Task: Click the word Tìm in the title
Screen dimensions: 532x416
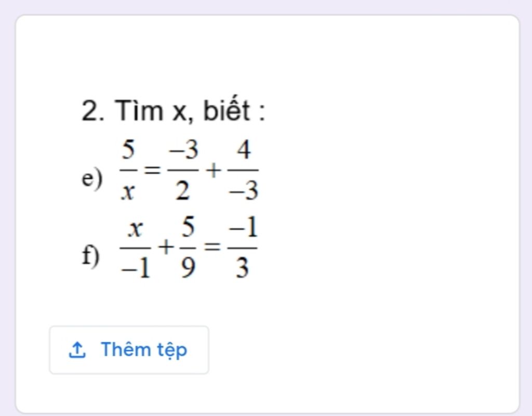Action: click(139, 110)
